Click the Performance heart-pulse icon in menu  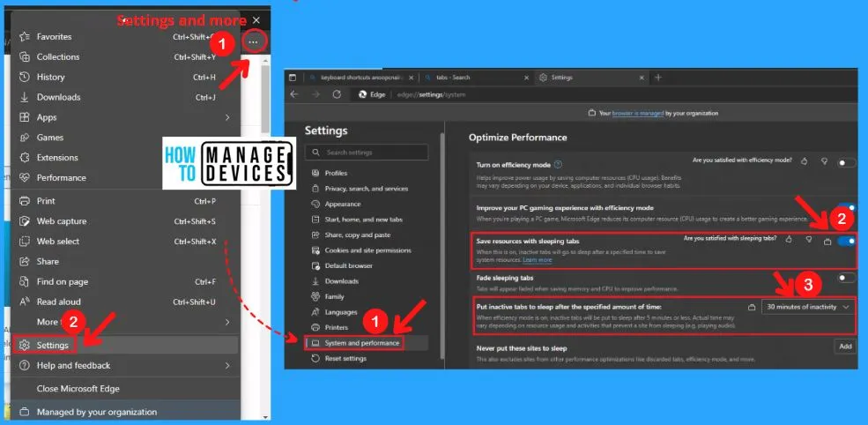(x=24, y=178)
